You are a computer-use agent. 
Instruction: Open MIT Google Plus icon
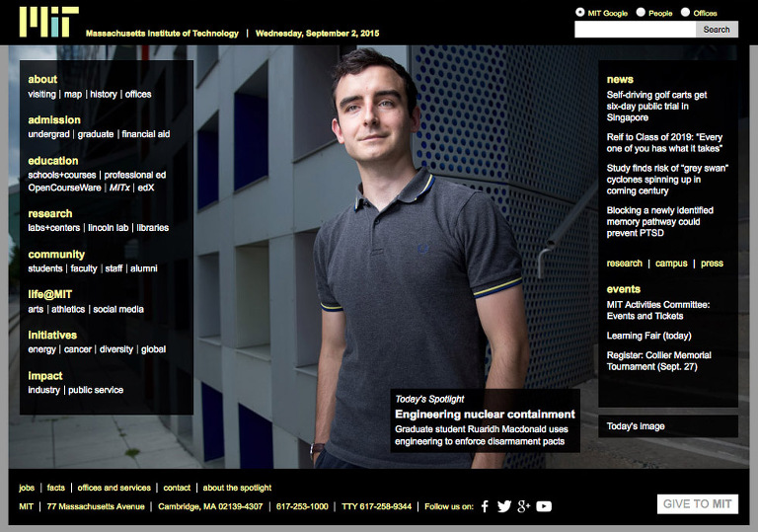coord(523,506)
